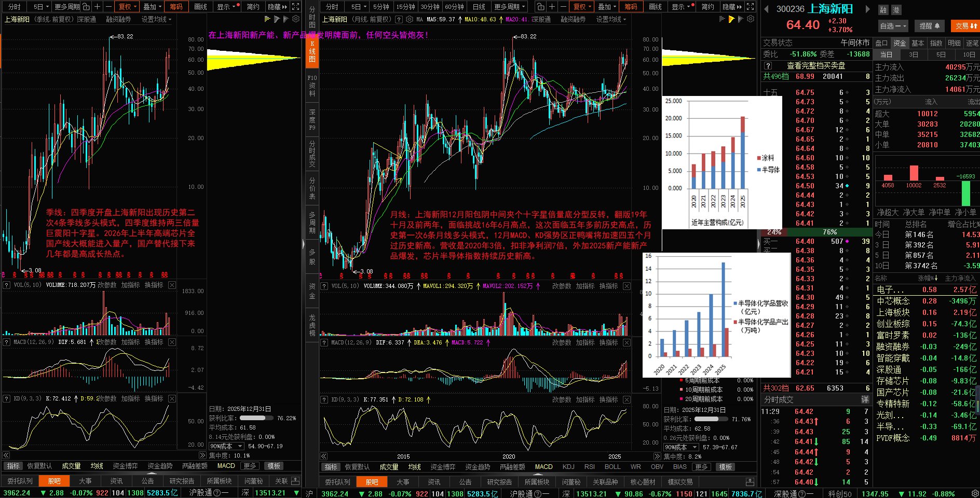980x498 pixels.
Task: Click the help question mark next to 月线前复权
Action: [399, 19]
